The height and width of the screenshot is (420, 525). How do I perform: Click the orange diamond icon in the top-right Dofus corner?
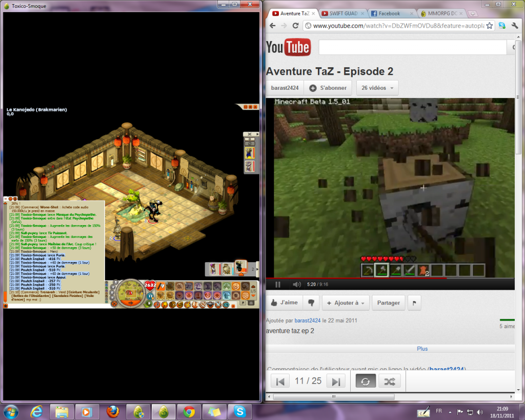250,107
